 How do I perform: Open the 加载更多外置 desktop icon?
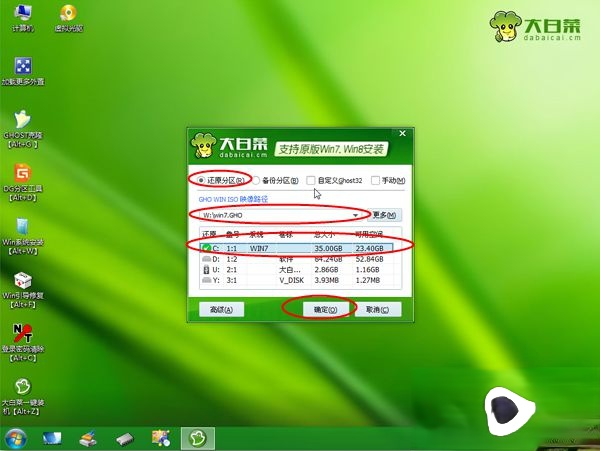pyautogui.click(x=23, y=72)
